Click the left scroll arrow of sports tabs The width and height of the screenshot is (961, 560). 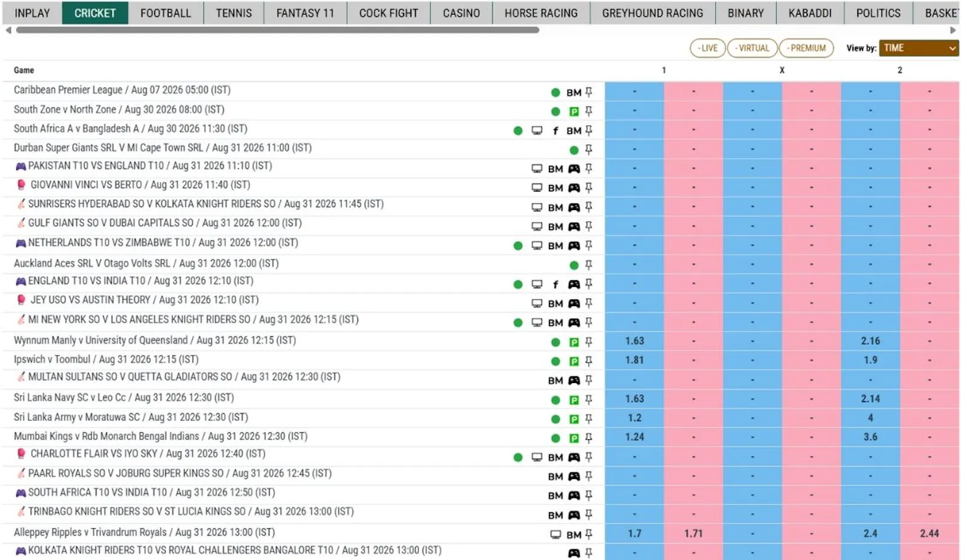coord(8,30)
